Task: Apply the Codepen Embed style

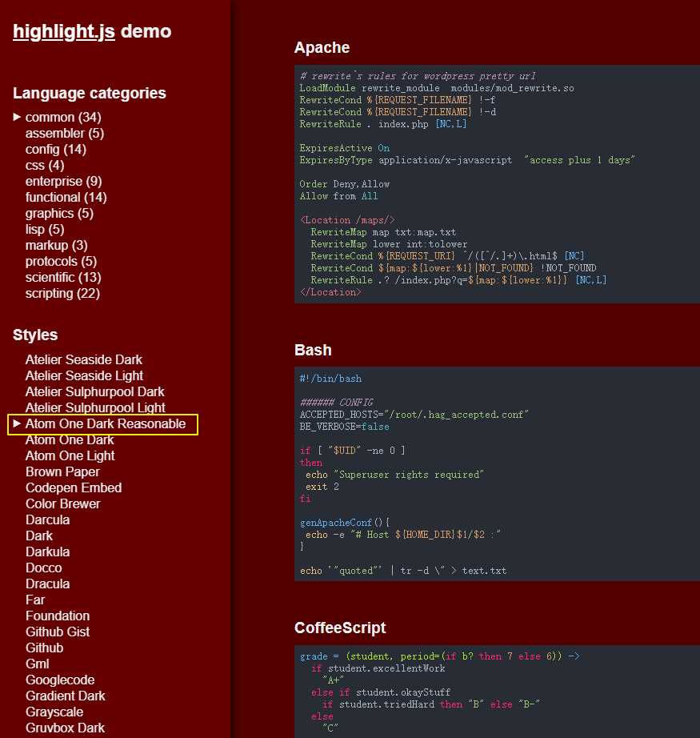Action: pos(74,487)
